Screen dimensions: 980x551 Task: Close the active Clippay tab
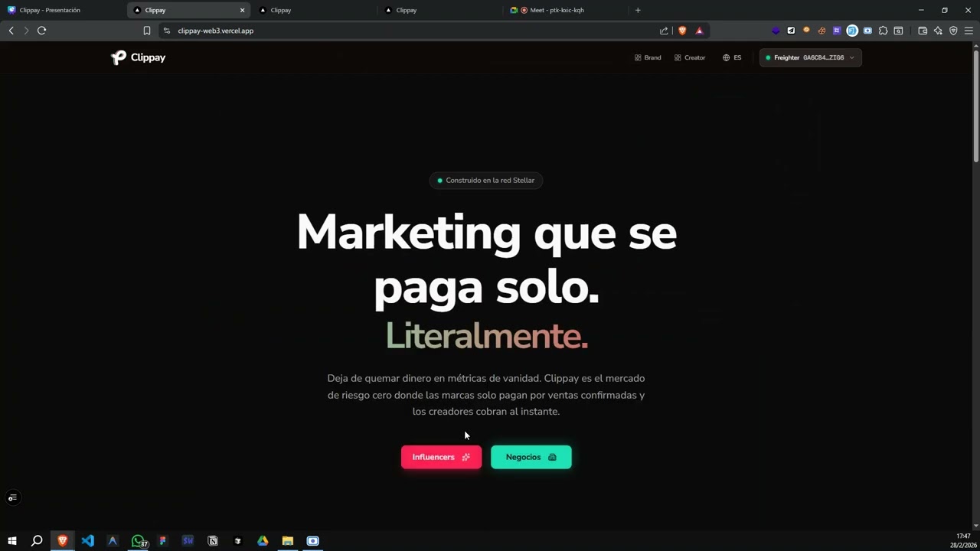242,10
